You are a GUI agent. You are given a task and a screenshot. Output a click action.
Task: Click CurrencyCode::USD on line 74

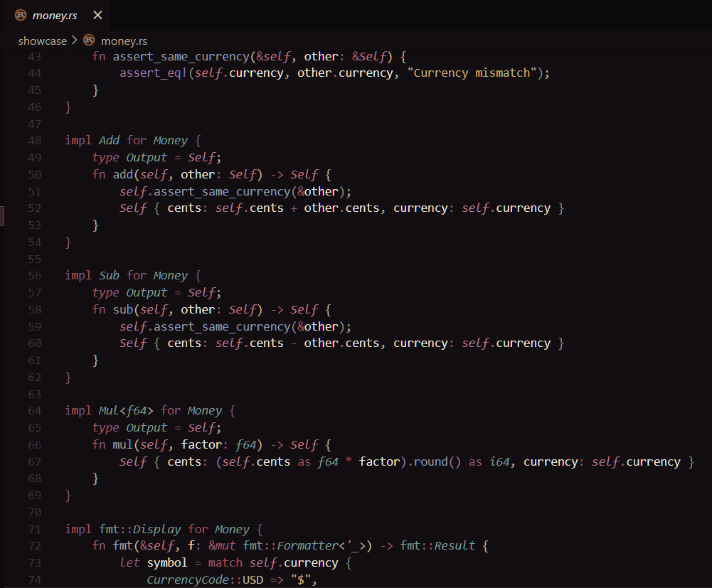click(205, 580)
